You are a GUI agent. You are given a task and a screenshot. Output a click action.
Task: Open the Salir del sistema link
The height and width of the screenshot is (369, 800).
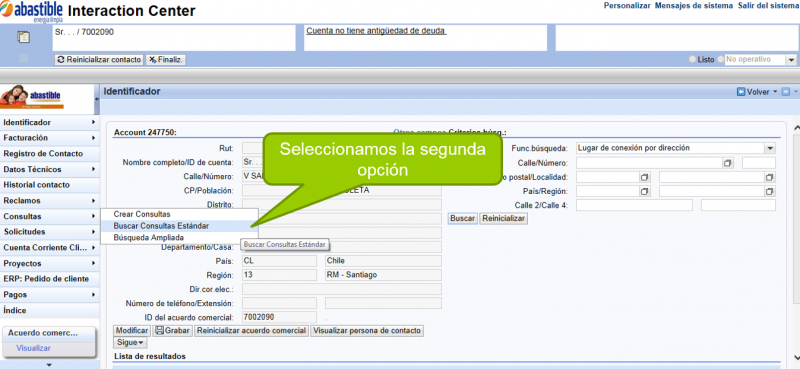767,6
